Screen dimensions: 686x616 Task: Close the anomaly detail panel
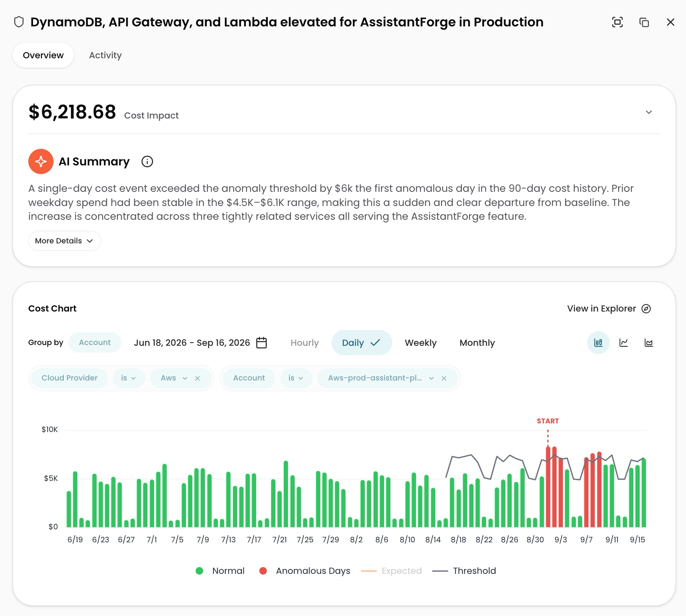pos(671,22)
